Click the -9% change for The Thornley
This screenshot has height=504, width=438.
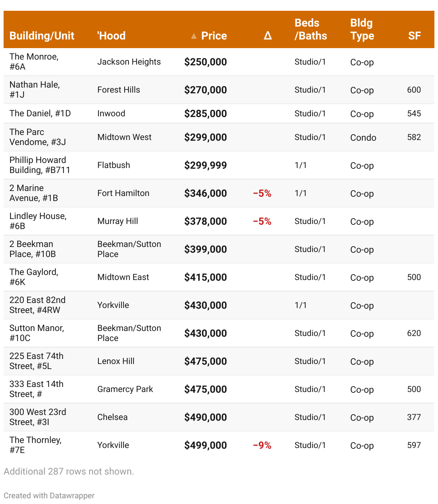(262, 445)
